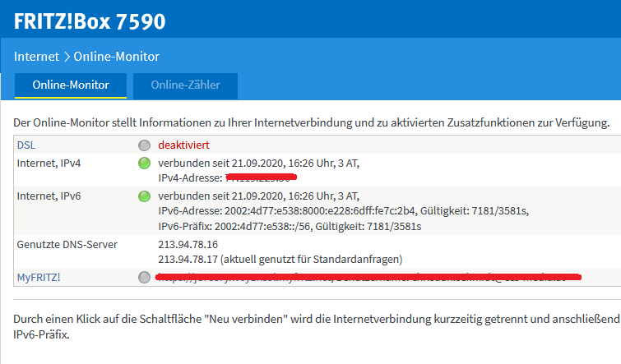621x364 pixels.
Task: Click the DNS entry 213.94.78.17 for Standardanfragen
Action: click(280, 260)
